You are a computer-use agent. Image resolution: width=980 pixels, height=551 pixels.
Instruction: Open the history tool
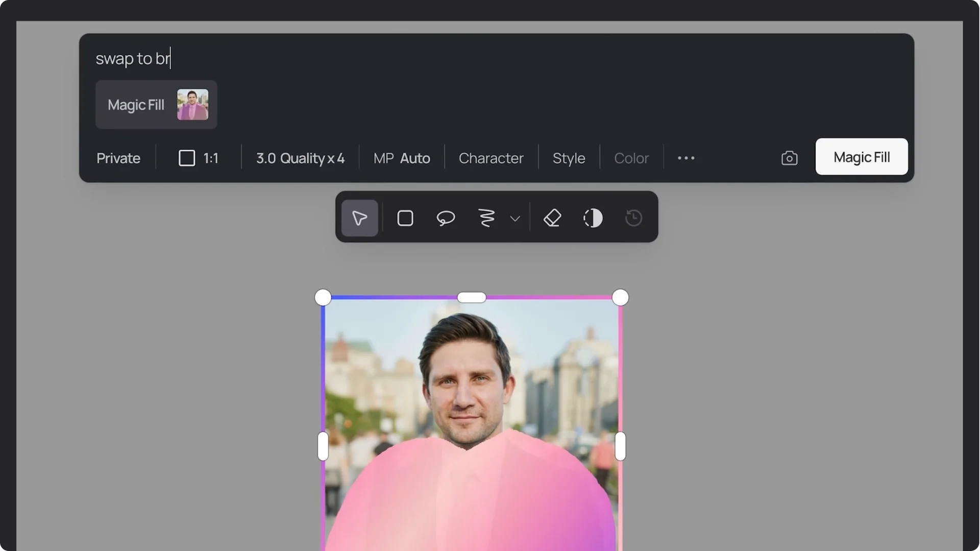coord(633,218)
